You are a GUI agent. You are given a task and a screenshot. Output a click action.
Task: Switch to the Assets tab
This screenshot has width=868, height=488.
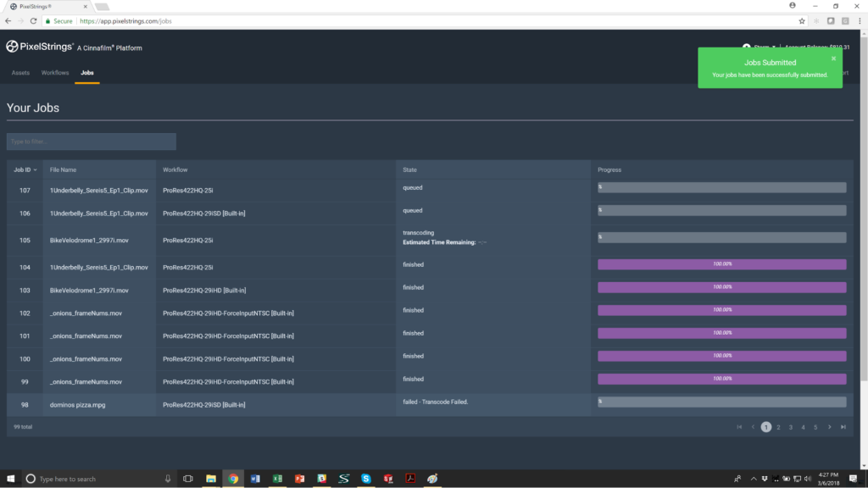(20, 73)
